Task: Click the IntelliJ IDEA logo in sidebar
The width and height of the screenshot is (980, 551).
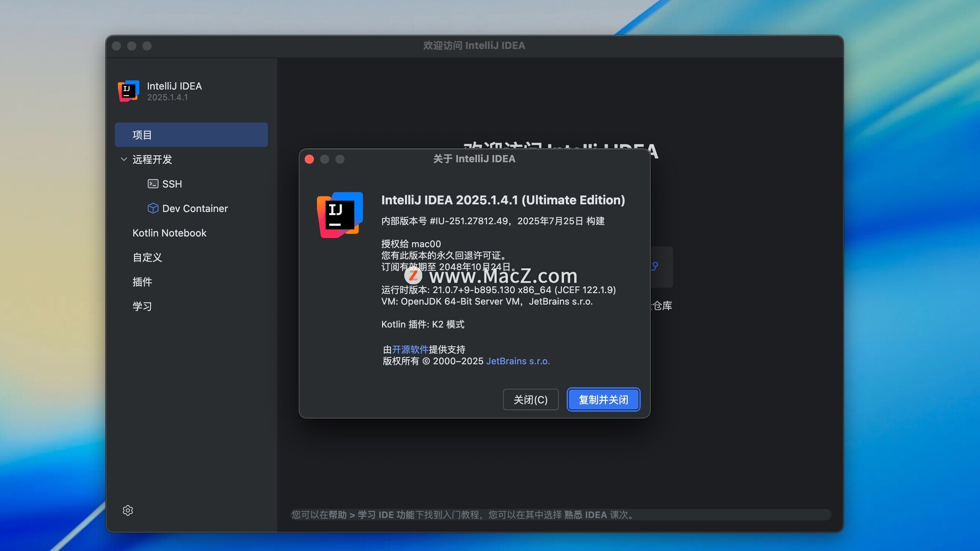Action: pos(129,91)
